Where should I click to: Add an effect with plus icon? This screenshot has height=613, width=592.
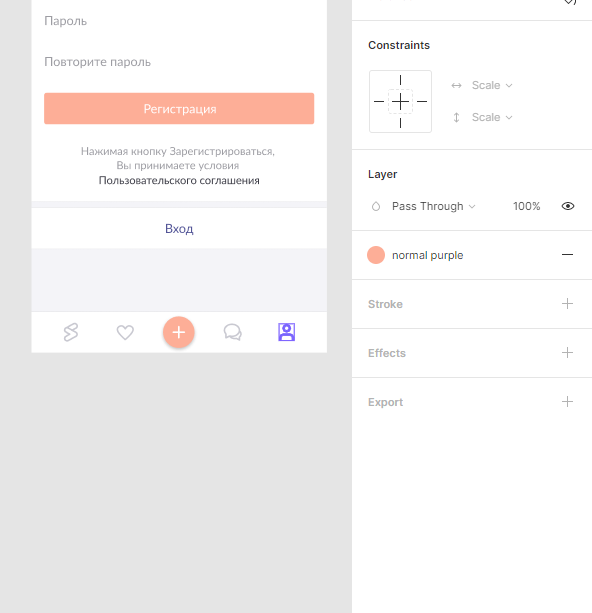567,353
